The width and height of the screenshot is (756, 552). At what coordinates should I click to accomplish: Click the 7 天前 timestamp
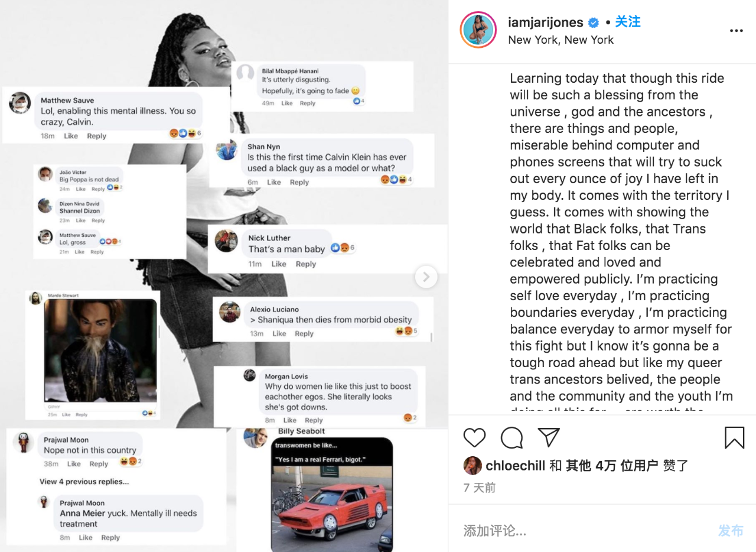pyautogui.click(x=480, y=488)
